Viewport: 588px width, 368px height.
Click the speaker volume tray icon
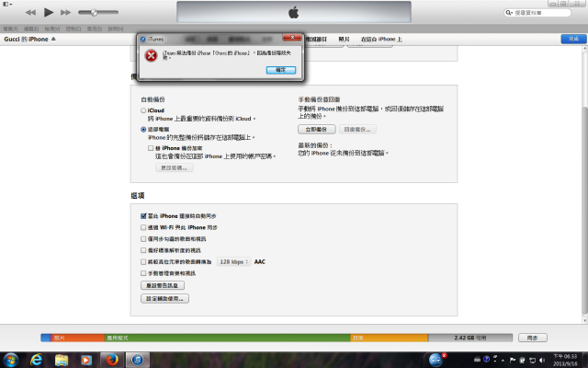click(542, 360)
